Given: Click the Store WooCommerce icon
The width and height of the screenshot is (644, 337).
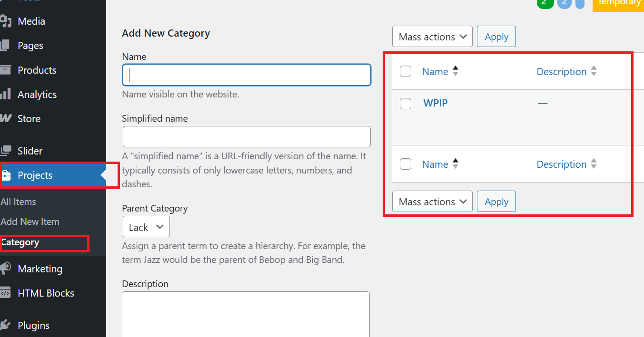Looking at the screenshot, I should [x=6, y=118].
